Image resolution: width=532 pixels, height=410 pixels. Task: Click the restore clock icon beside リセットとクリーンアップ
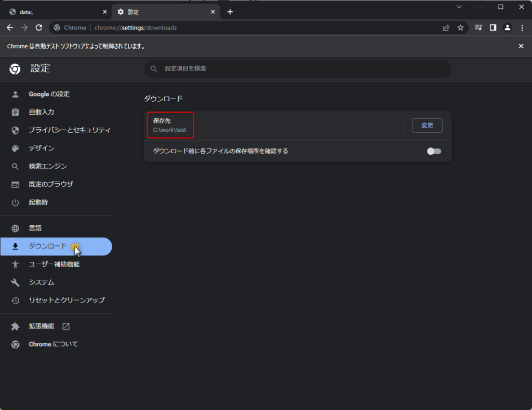pos(15,300)
